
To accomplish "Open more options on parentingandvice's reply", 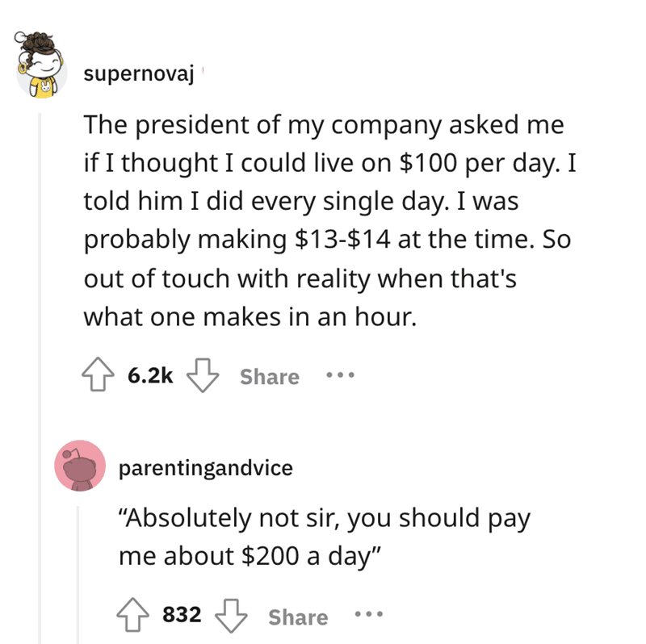I will pos(369,617).
